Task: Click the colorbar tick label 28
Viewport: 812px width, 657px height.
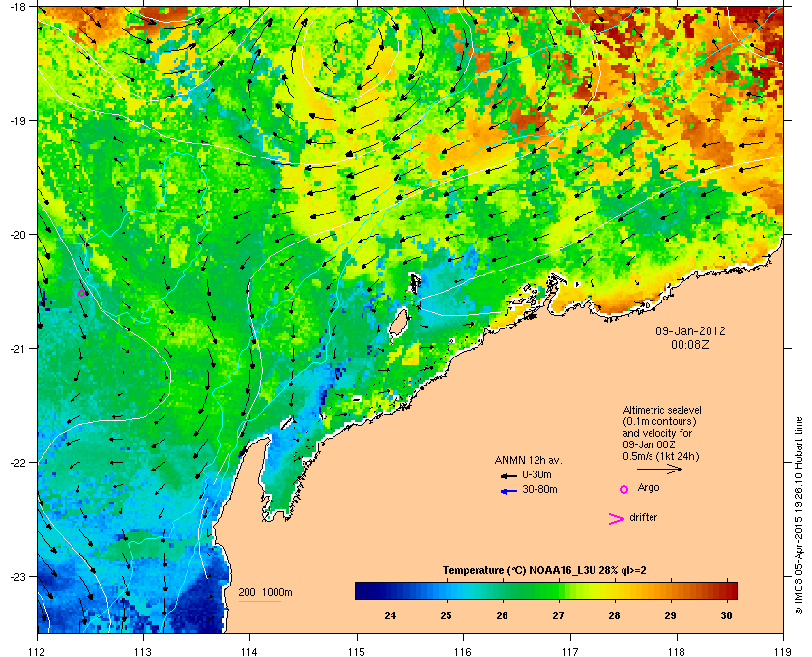Action: pos(614,615)
